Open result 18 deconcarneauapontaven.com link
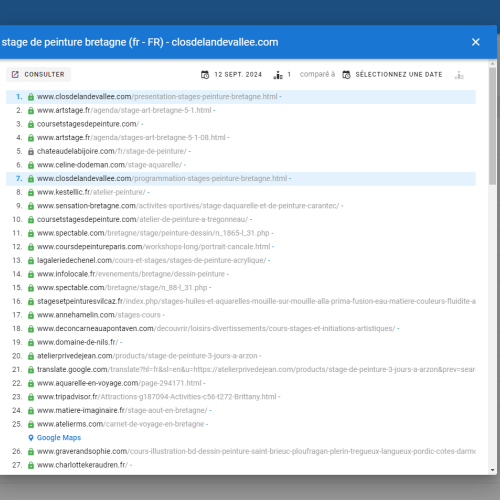500x500 pixels. pos(216,329)
